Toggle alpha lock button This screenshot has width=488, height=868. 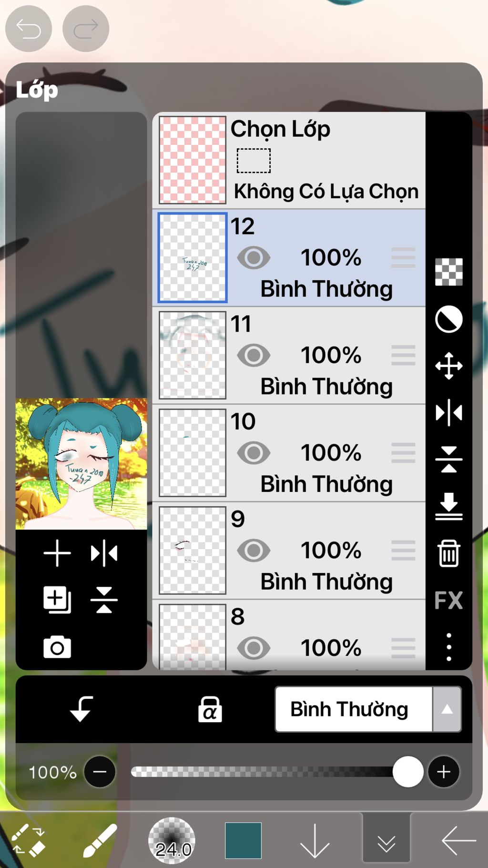pyautogui.click(x=210, y=709)
